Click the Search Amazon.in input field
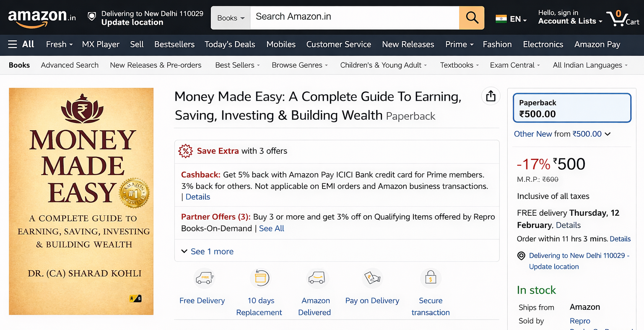The width and height of the screenshot is (644, 330). 354,18
